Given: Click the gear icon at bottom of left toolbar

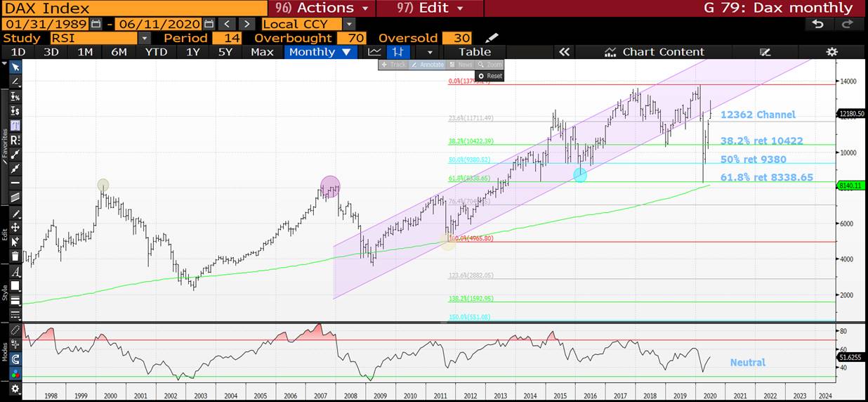Looking at the screenshot, I should point(15,388).
